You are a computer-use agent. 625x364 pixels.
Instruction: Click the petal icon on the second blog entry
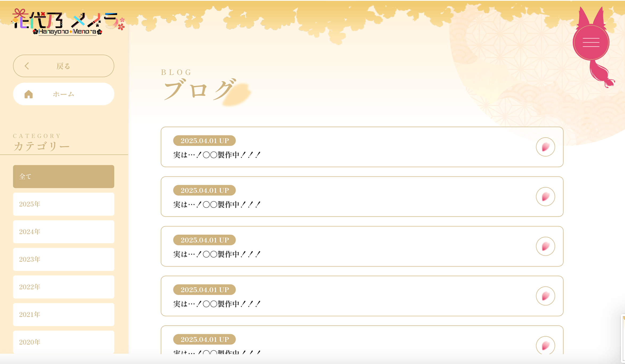coord(546,197)
